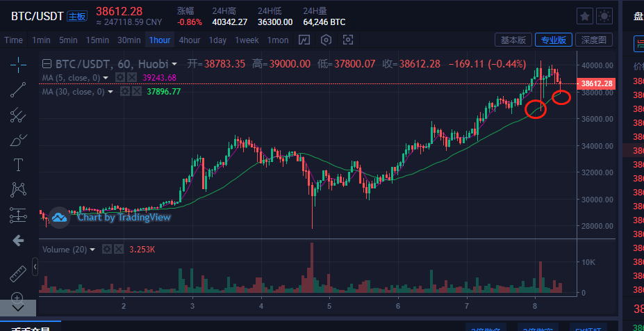The image size is (644, 331).
Task: Open Chart by TradingView link
Action: pos(124,217)
